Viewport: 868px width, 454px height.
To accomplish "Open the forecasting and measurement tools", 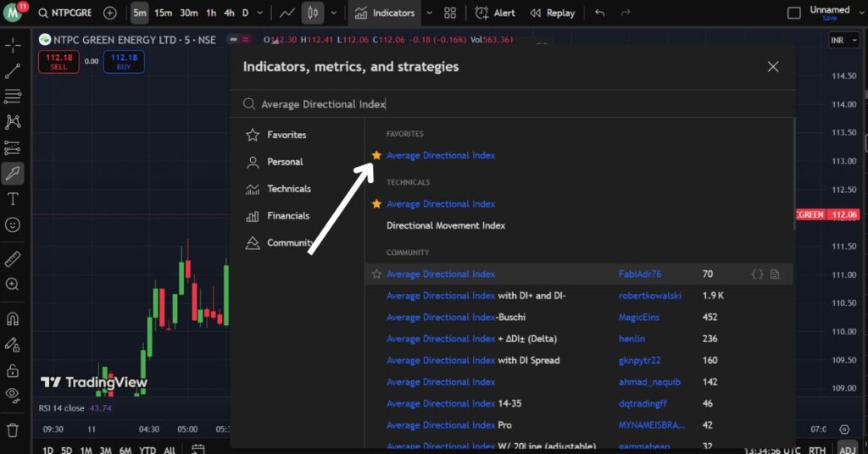I will click(x=13, y=147).
